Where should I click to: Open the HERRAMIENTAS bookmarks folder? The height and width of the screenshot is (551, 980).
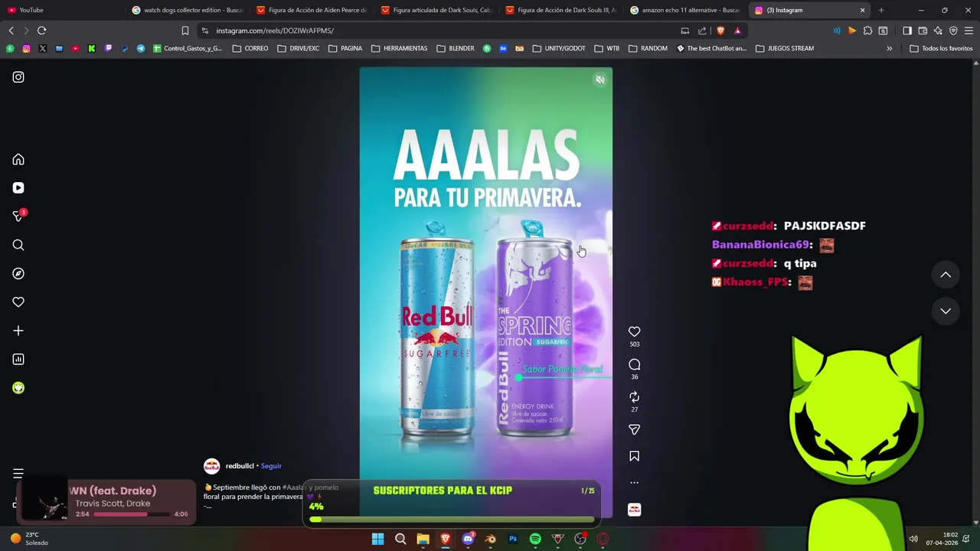coord(400,48)
